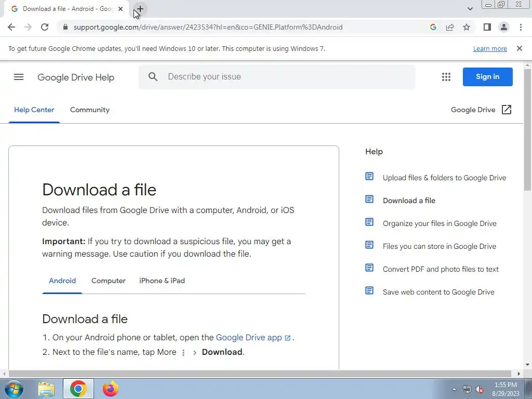Image resolution: width=532 pixels, height=399 pixels.
Task: Follow the Learn more link in the update notice
Action: click(490, 48)
